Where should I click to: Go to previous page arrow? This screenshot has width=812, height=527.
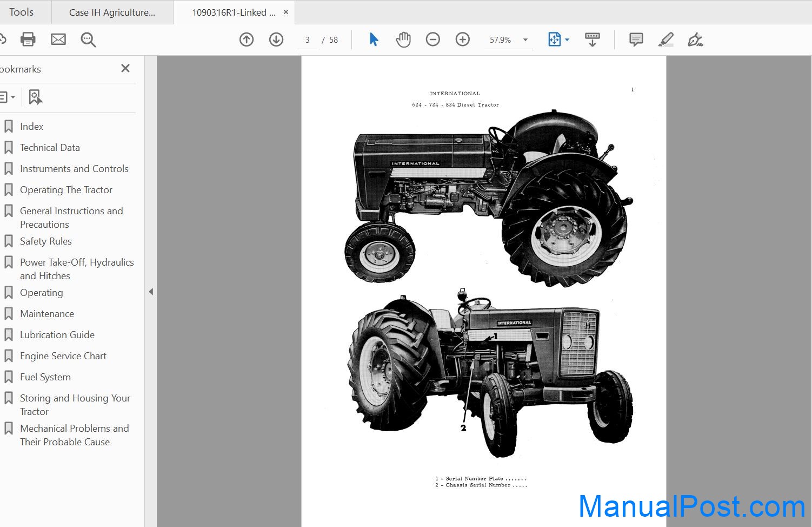[x=247, y=39]
